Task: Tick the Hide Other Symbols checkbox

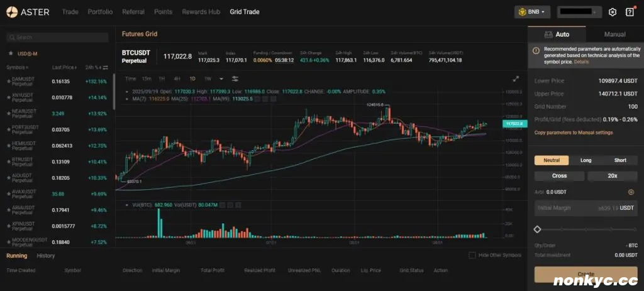Action: coord(472,255)
